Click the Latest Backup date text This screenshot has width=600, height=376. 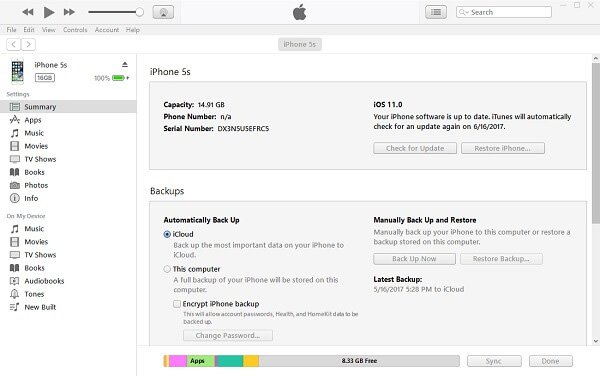tap(419, 289)
